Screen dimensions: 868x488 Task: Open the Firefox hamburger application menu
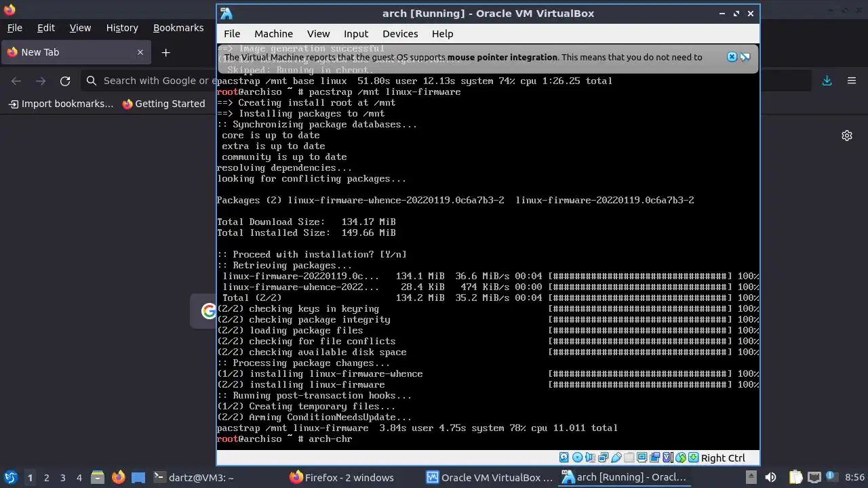[852, 81]
